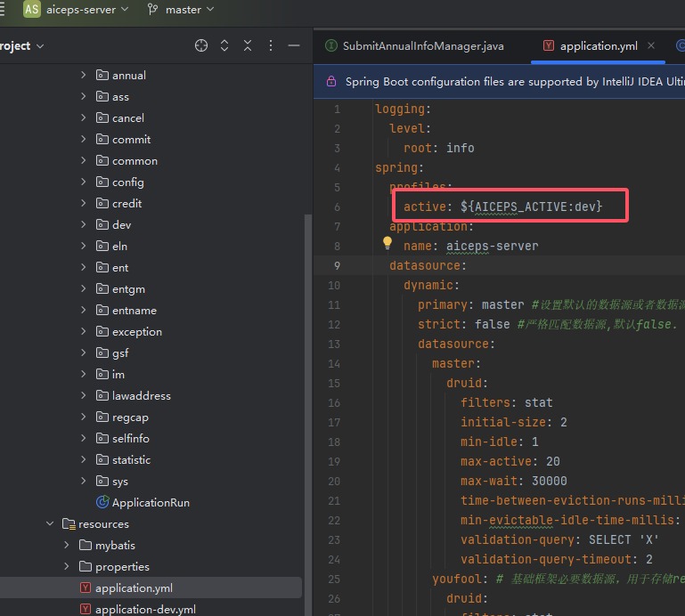Click the lawaddress folder icon
The height and width of the screenshot is (616, 685).
pos(102,395)
